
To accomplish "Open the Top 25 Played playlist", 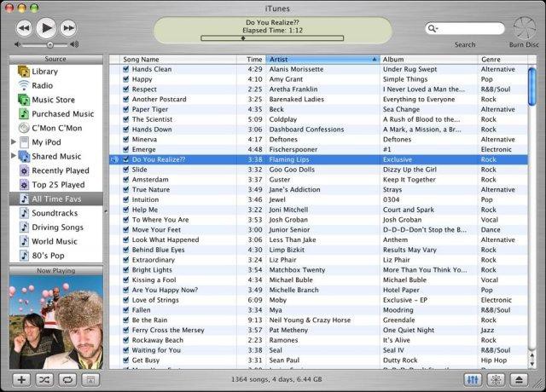I will [56, 184].
